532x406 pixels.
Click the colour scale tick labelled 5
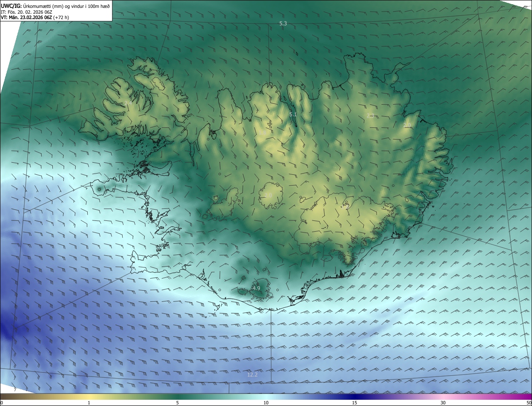[177, 403]
